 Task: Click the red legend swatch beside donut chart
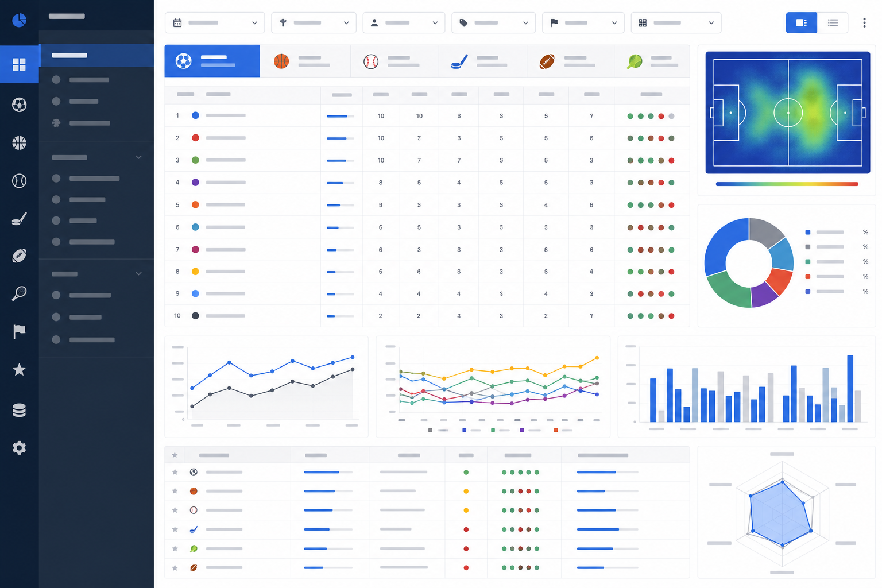point(808,277)
